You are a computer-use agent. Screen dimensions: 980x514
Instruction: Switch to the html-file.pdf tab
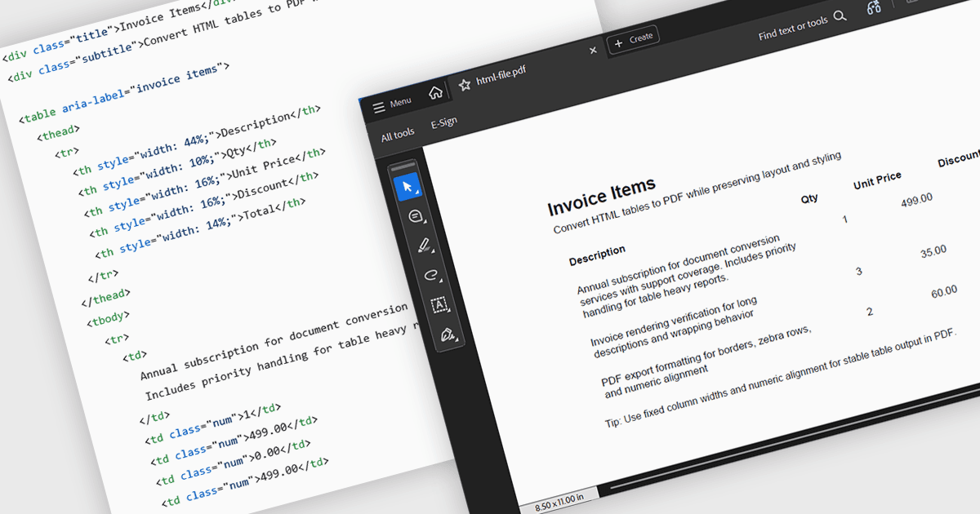501,76
